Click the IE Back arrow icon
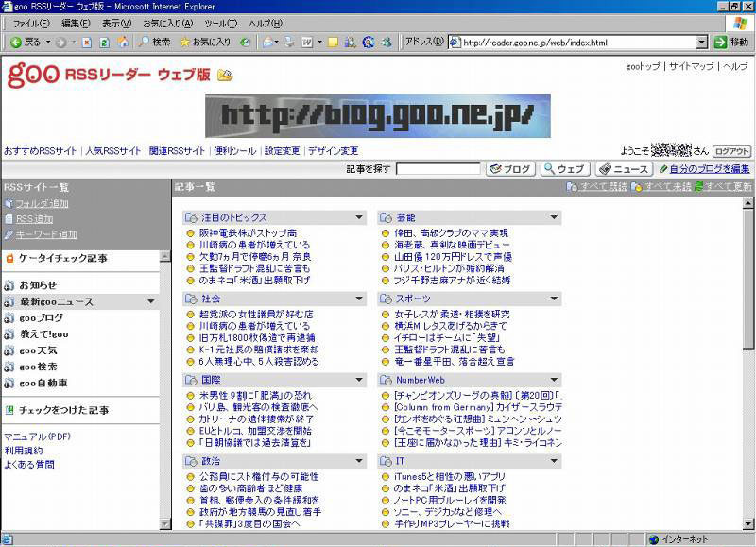 pos(16,43)
